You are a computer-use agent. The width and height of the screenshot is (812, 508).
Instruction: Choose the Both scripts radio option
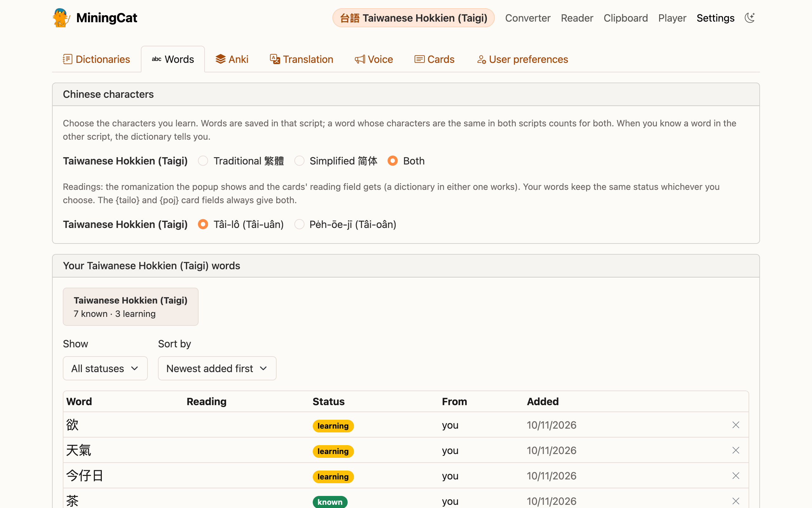point(393,161)
